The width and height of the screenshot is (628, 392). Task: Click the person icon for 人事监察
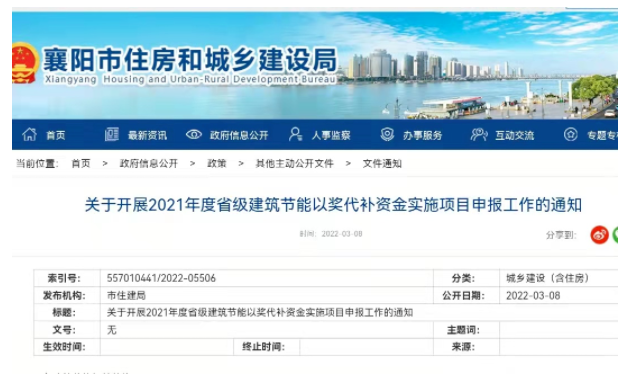pyautogui.click(x=296, y=135)
